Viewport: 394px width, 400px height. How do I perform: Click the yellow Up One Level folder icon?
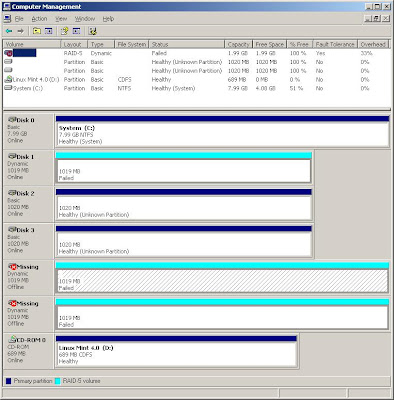(37, 31)
